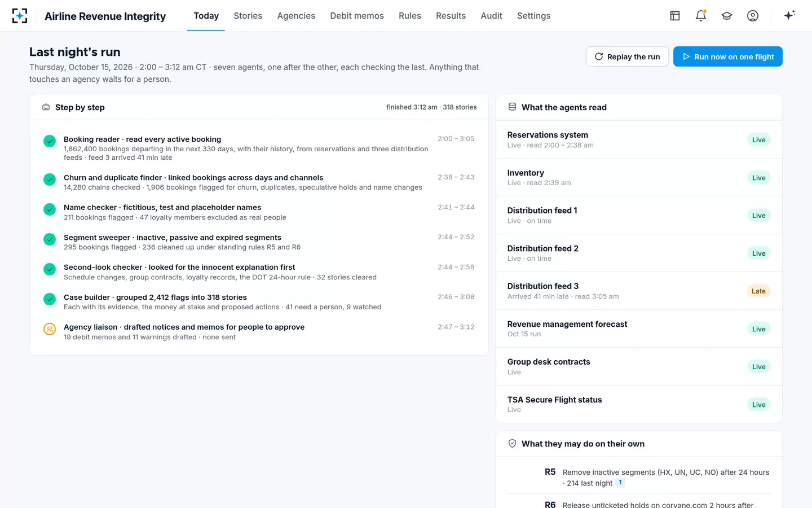Open the Second-look checker step
812x508 pixels.
coord(259,272)
